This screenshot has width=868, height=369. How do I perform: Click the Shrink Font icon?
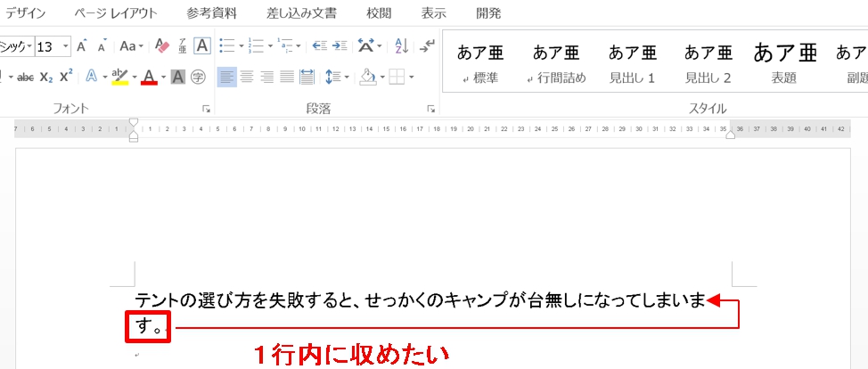(x=102, y=46)
